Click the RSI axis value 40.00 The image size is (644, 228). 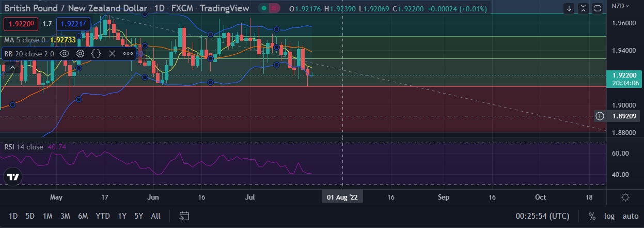pyautogui.click(x=621, y=174)
